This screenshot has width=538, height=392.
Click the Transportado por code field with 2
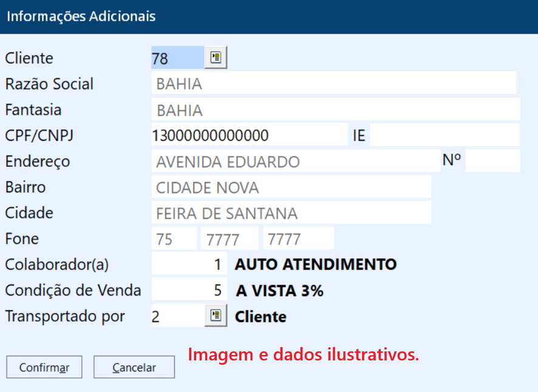(178, 315)
